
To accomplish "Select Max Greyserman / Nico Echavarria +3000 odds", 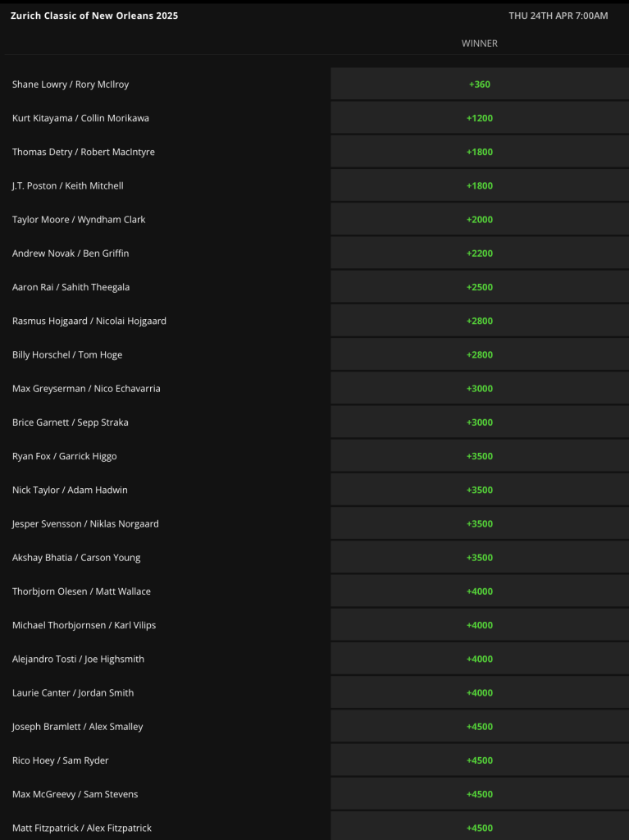I will (x=480, y=388).
